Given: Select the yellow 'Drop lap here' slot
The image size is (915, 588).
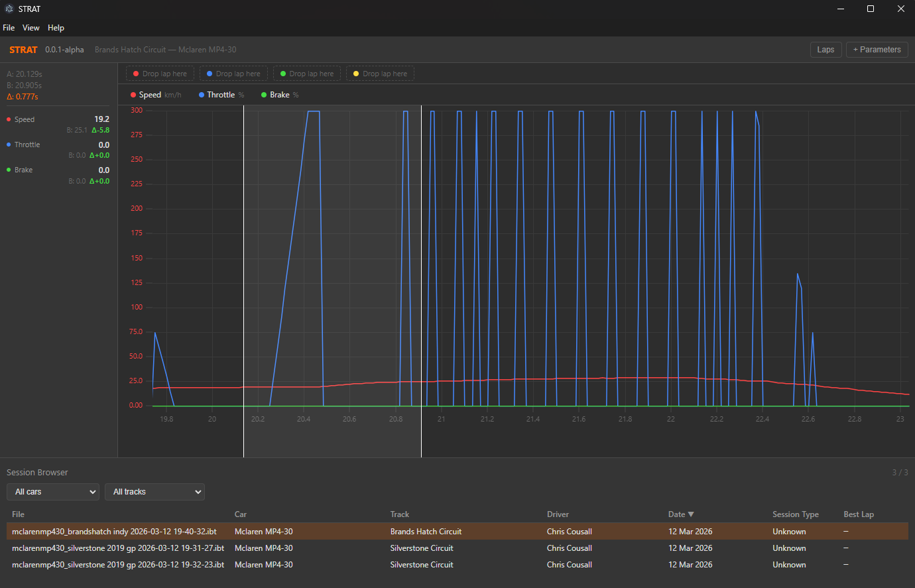Looking at the screenshot, I should coord(380,74).
